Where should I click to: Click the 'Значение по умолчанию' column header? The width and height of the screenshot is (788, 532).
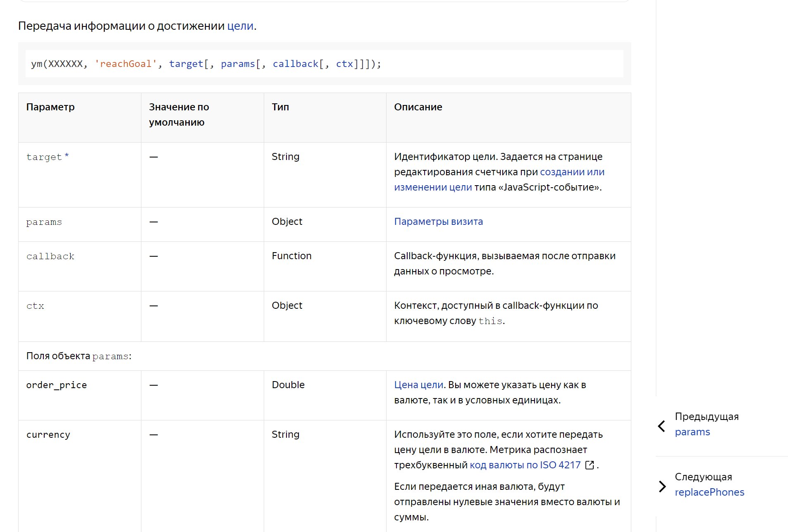coord(179,115)
